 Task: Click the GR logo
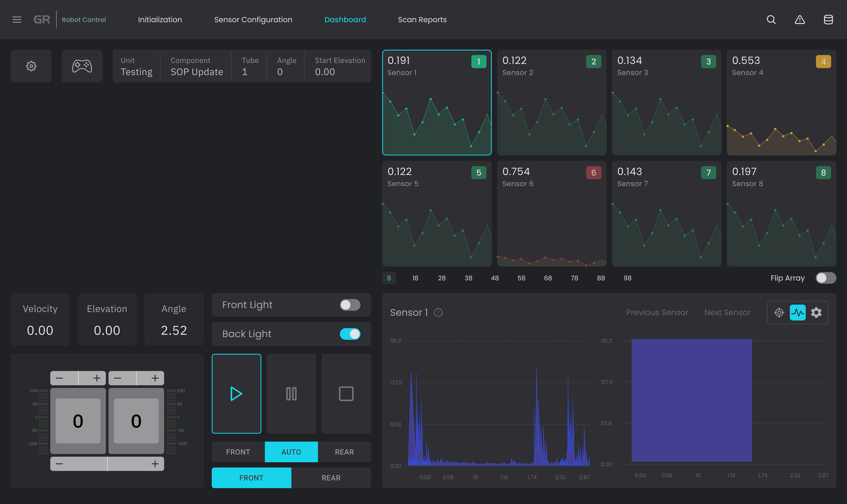pos(42,20)
